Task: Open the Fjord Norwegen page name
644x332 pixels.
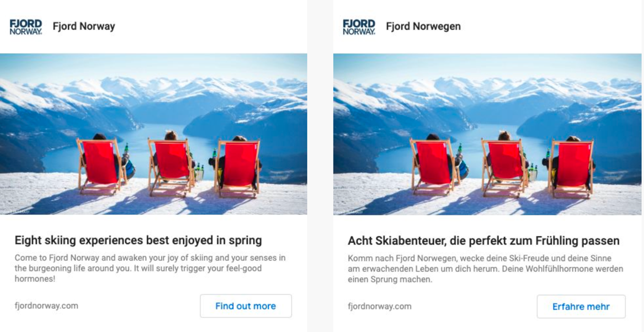Action: pos(423,26)
